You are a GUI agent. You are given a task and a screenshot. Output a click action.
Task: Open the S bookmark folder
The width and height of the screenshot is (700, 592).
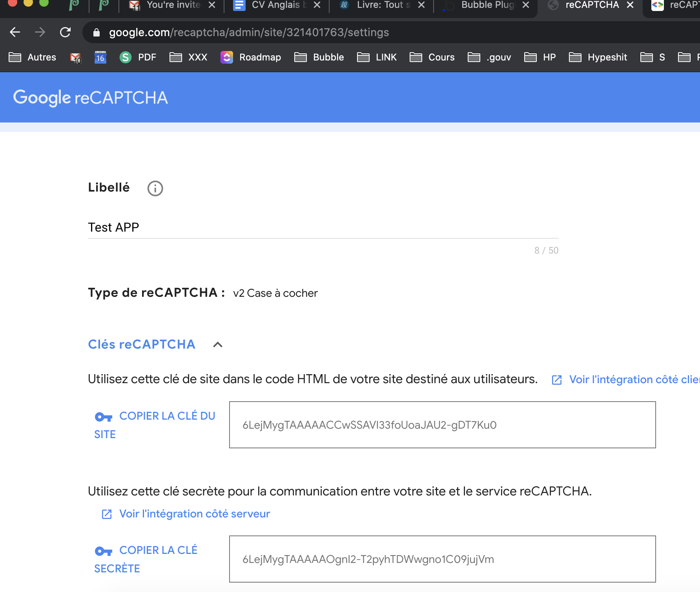653,57
